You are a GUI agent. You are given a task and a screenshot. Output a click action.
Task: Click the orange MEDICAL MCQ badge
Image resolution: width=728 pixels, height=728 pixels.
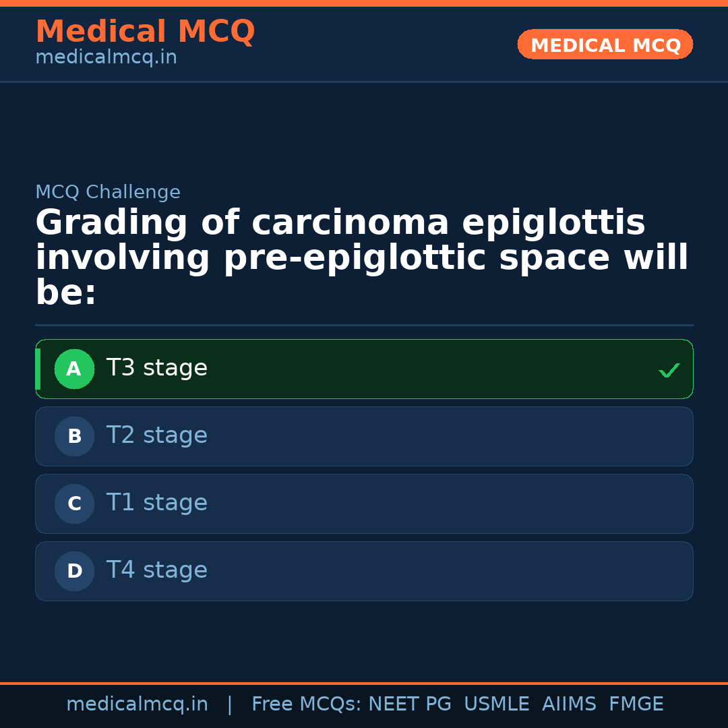click(605, 45)
